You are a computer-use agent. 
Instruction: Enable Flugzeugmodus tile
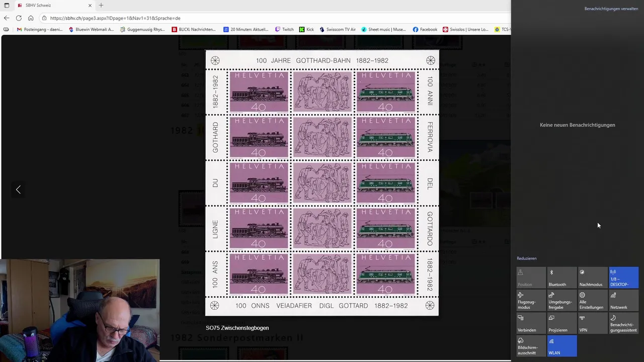click(x=531, y=301)
